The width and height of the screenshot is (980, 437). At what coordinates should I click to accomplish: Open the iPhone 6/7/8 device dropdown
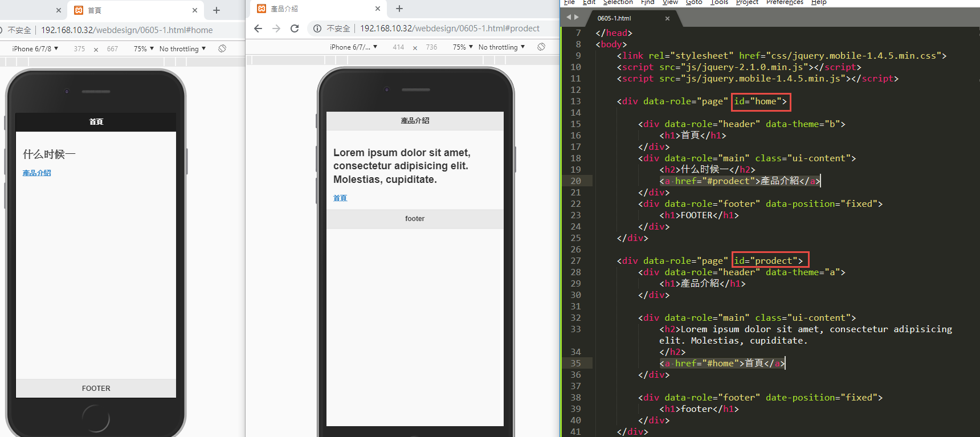tap(35, 49)
